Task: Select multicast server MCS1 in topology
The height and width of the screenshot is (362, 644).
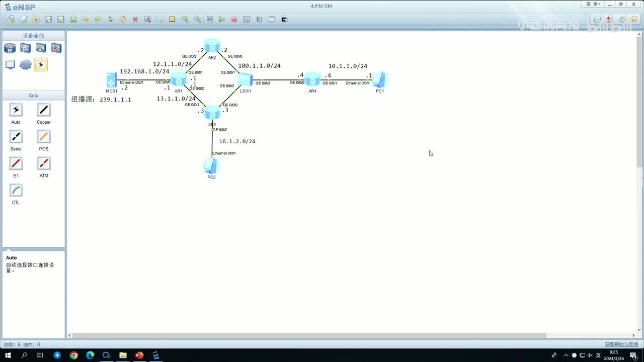Action: (112, 80)
